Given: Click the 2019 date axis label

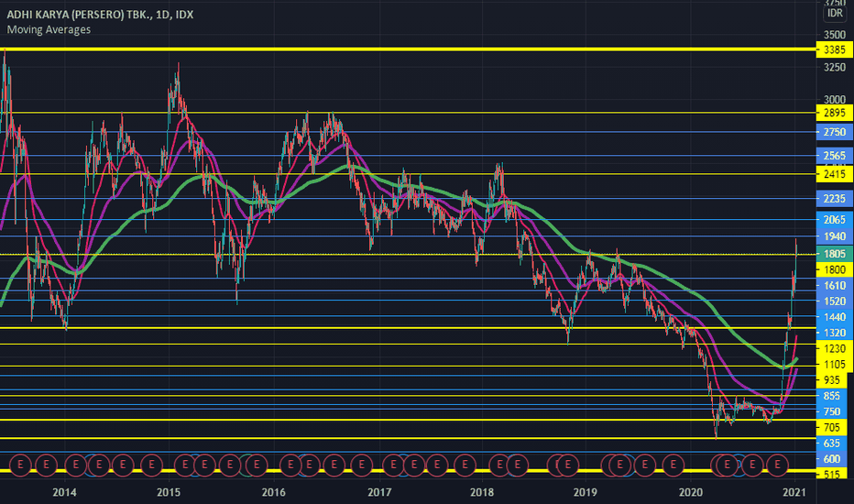Looking at the screenshot, I should pos(586,493).
